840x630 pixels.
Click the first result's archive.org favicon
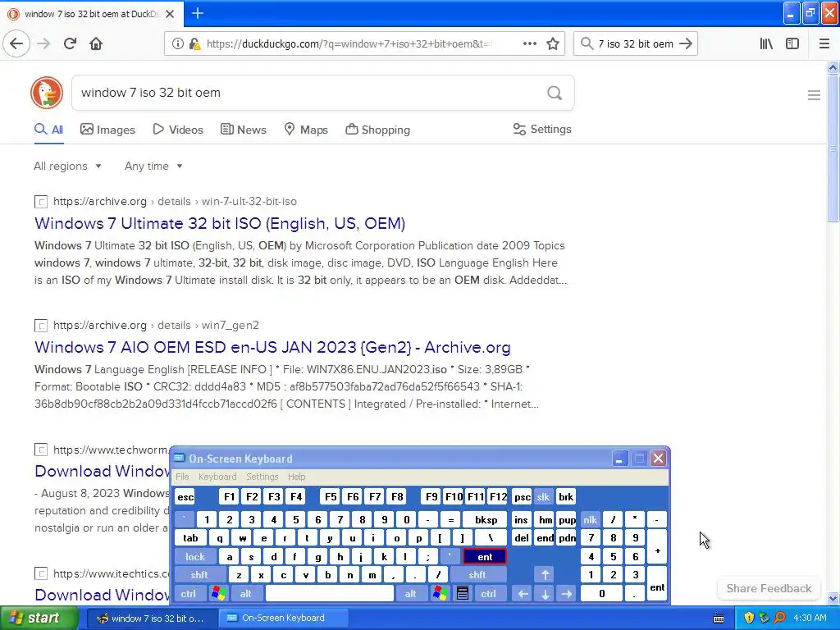(41, 202)
